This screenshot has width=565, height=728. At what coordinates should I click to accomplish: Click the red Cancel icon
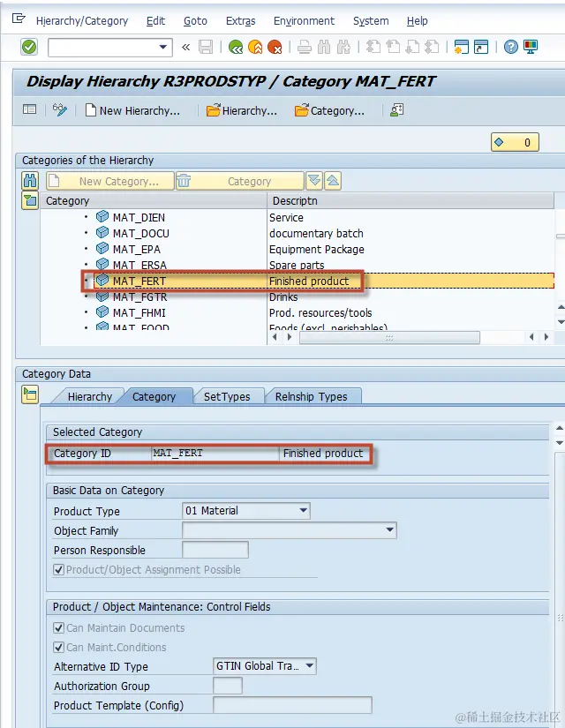pos(275,47)
